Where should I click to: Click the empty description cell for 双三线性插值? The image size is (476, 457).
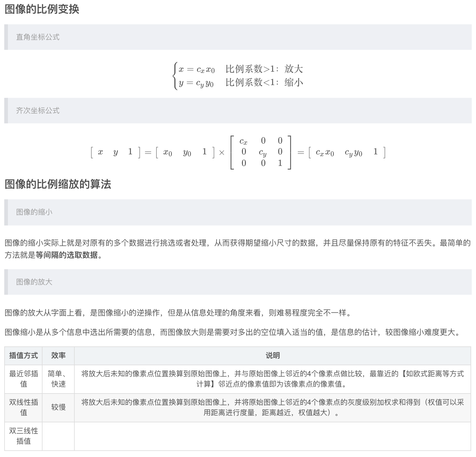272,436
